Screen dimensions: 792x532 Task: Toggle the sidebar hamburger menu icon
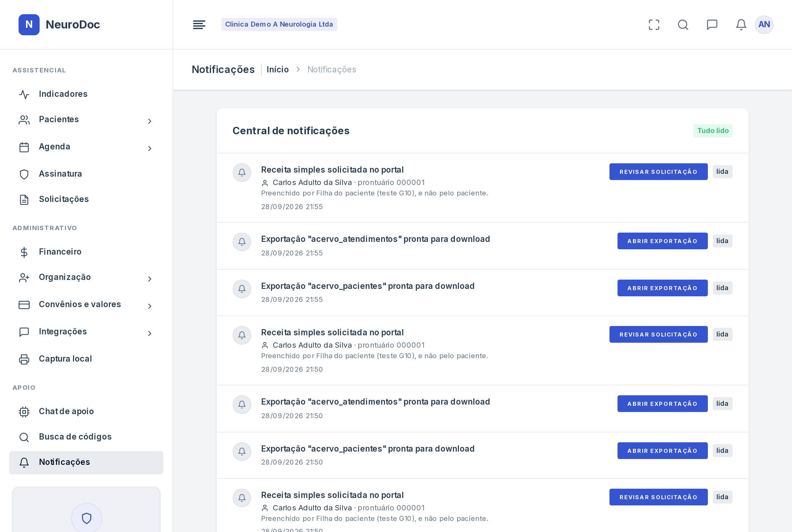point(199,24)
